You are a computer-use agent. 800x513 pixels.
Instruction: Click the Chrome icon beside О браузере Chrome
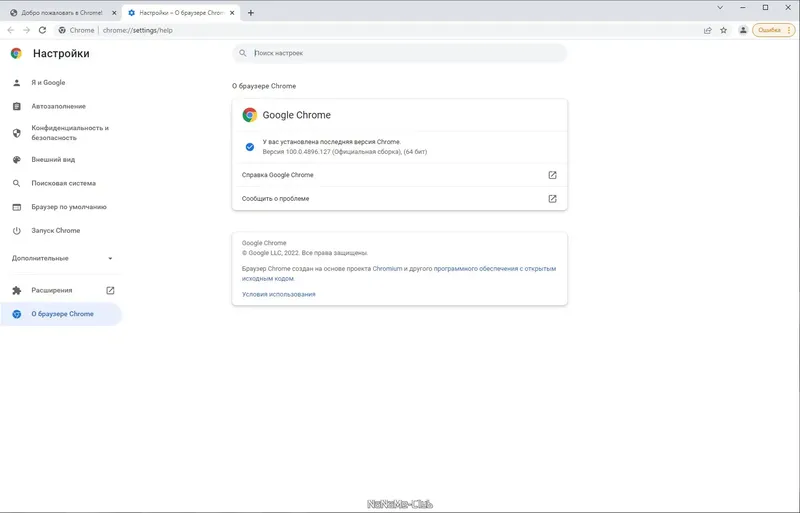coord(17,314)
